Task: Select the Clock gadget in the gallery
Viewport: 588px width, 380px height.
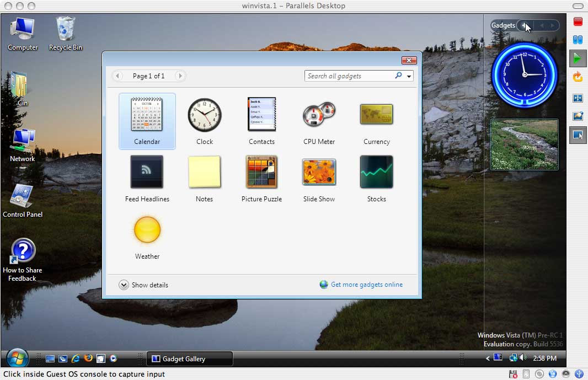Action: click(x=205, y=121)
